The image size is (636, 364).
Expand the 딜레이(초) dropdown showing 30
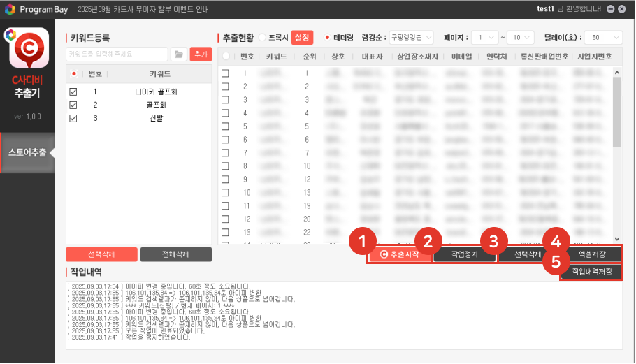click(x=605, y=37)
